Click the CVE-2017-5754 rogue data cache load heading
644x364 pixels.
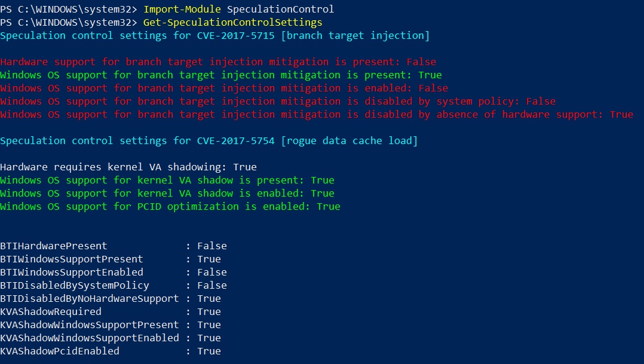(x=208, y=141)
